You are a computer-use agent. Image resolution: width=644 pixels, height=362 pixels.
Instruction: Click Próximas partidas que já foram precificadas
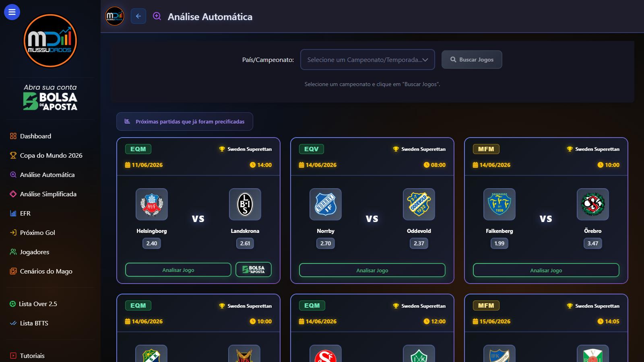point(185,121)
